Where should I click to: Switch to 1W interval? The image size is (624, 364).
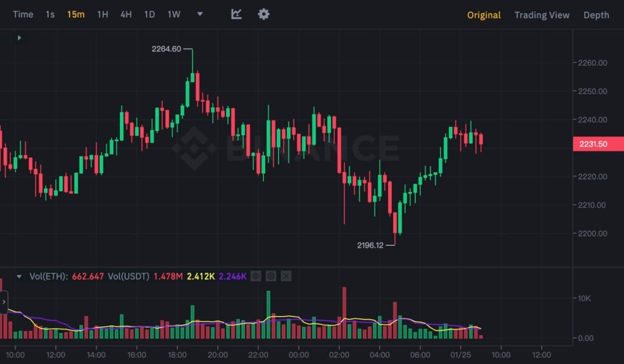point(174,14)
